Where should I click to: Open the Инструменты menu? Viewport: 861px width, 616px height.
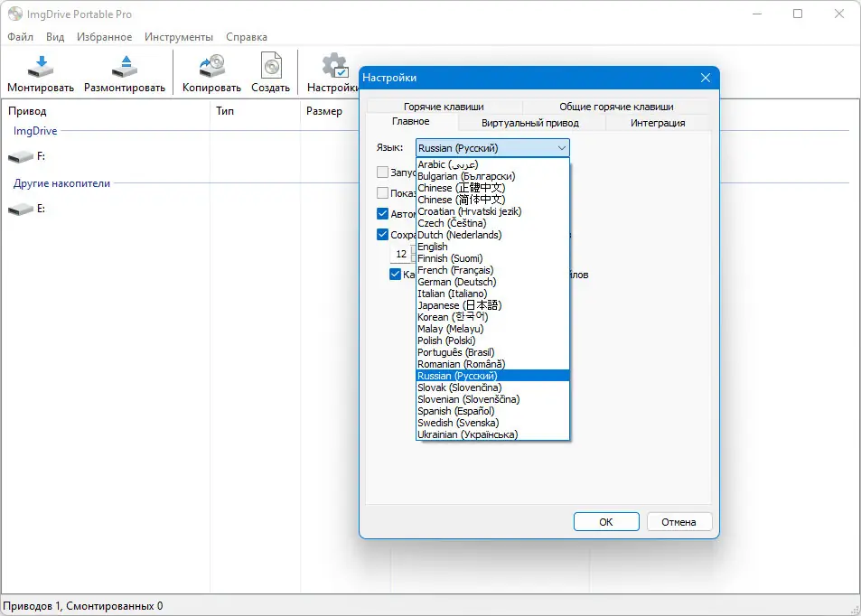coord(179,37)
